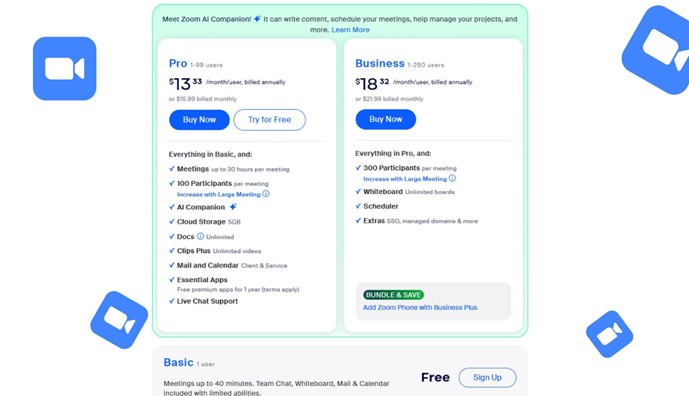
Task: Sign Up for the free Basic plan
Action: [487, 377]
